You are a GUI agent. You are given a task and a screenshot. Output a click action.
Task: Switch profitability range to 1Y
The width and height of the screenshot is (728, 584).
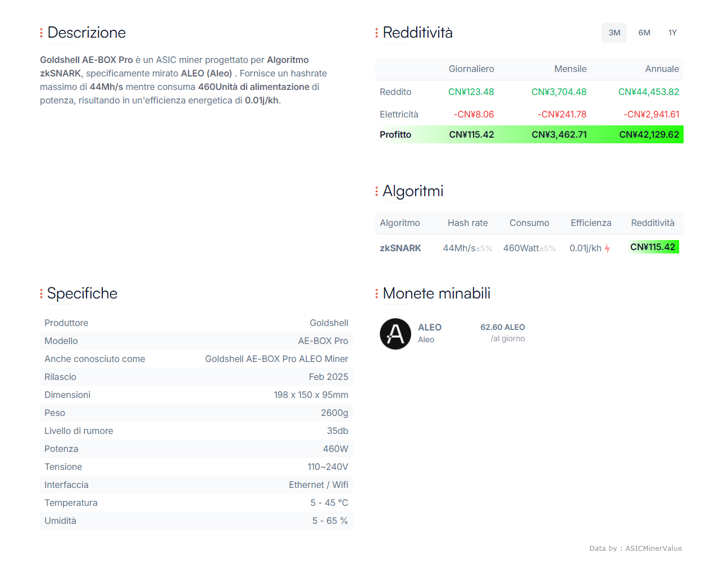[672, 33]
